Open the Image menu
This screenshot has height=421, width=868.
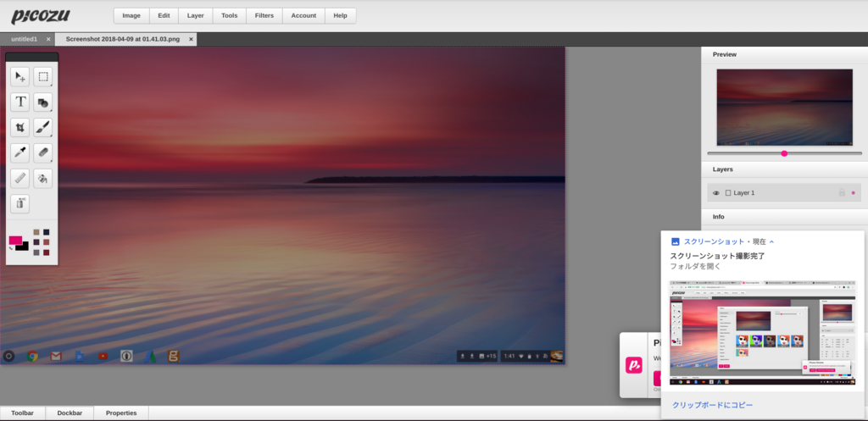click(x=131, y=15)
